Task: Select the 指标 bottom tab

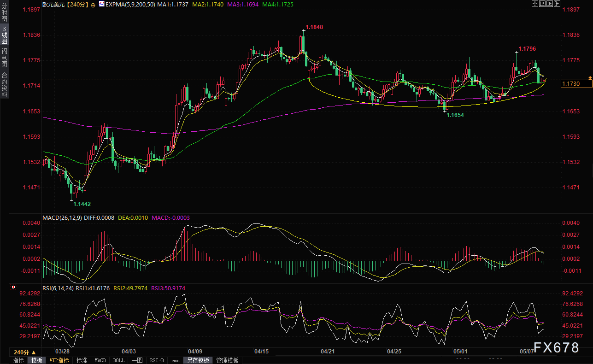Action: 18,360
